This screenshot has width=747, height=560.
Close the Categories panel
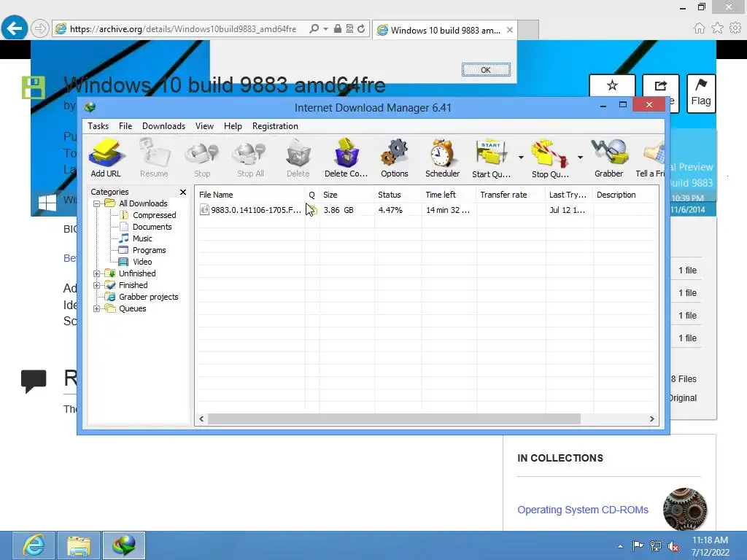[x=183, y=192]
